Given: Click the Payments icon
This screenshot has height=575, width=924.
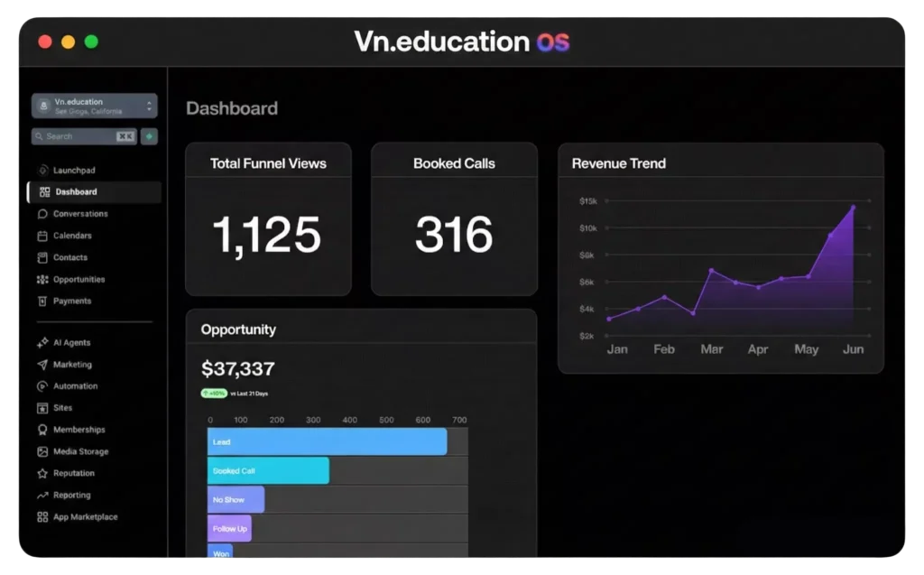Looking at the screenshot, I should pos(42,301).
